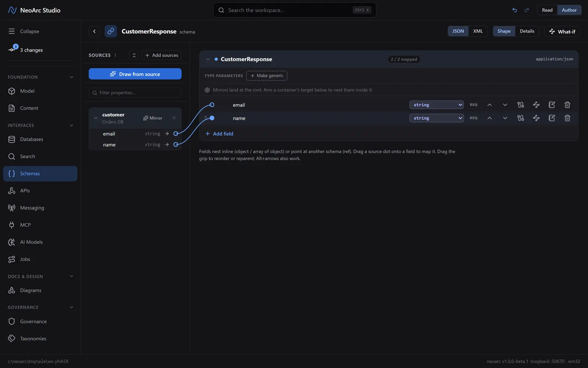Click the cable connector icon on the name row
This screenshot has height=368, width=588.
(521, 118)
